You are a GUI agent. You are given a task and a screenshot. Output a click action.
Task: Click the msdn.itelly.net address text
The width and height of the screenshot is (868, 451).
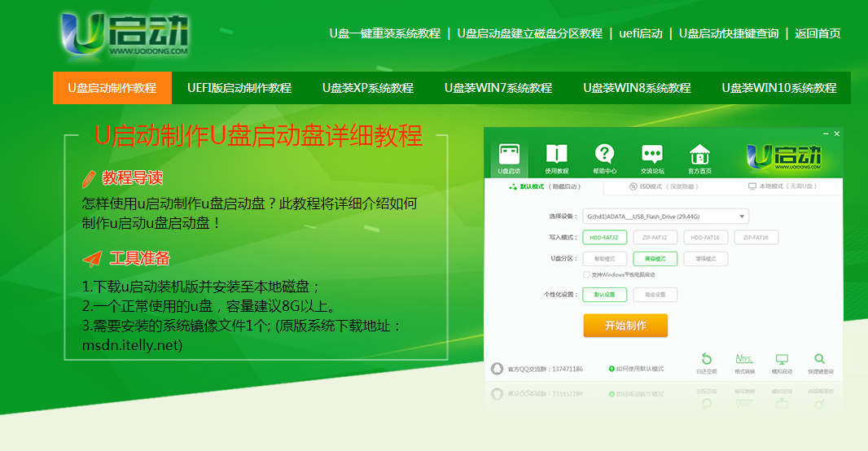[x=132, y=345]
